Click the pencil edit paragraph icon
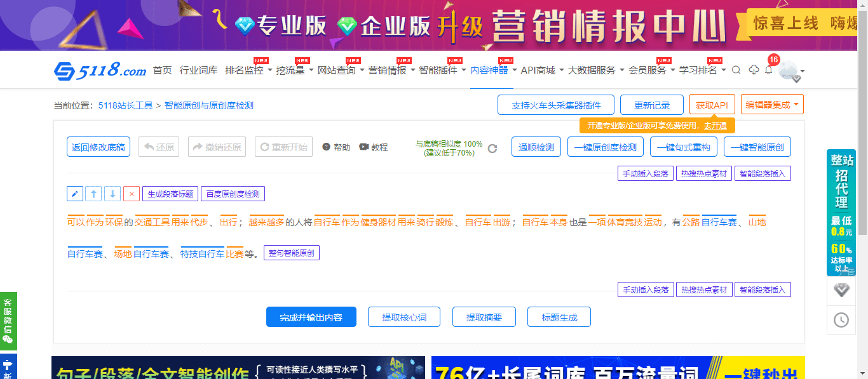This screenshot has height=379, width=868. [75, 194]
